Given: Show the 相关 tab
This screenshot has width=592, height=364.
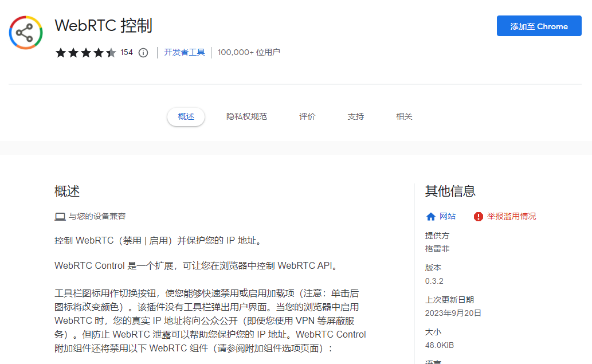Looking at the screenshot, I should point(404,117).
